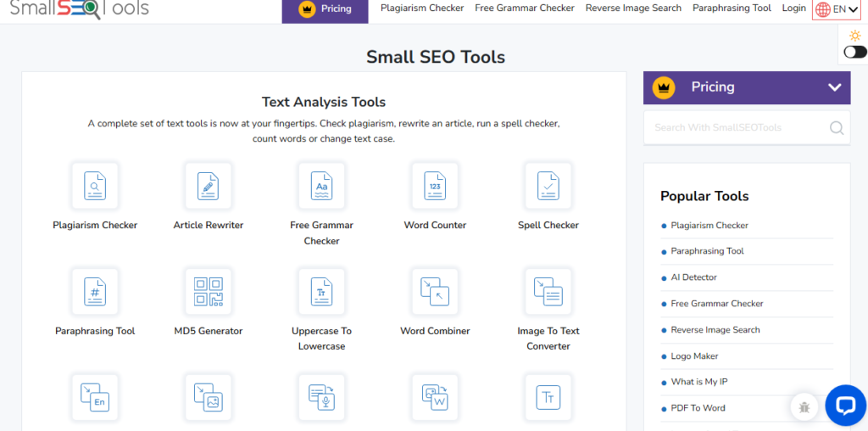Click the third-row icon showing a picture
868x431 pixels.
point(209,397)
